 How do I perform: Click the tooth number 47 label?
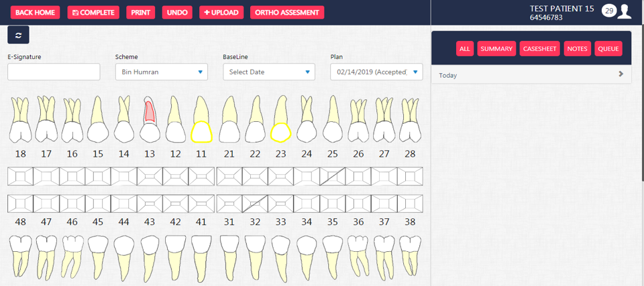coord(46,222)
